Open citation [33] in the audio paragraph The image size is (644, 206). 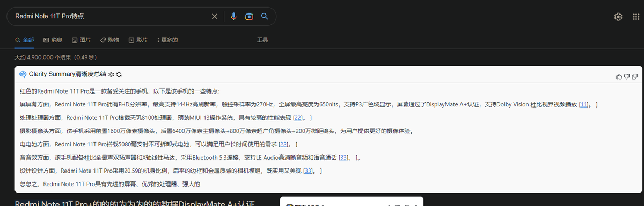[344, 158]
